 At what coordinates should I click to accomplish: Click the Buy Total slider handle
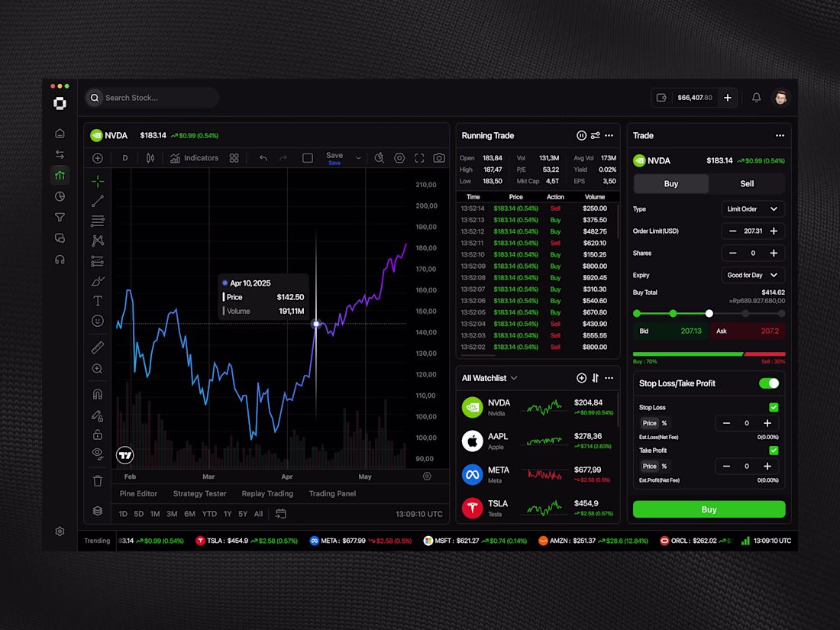tap(709, 313)
